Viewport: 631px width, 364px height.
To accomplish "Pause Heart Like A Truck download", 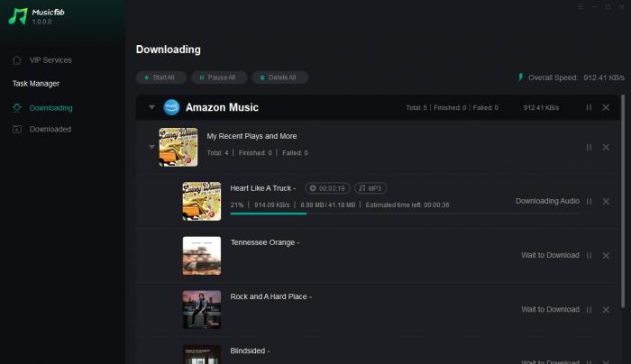I will pos(589,201).
